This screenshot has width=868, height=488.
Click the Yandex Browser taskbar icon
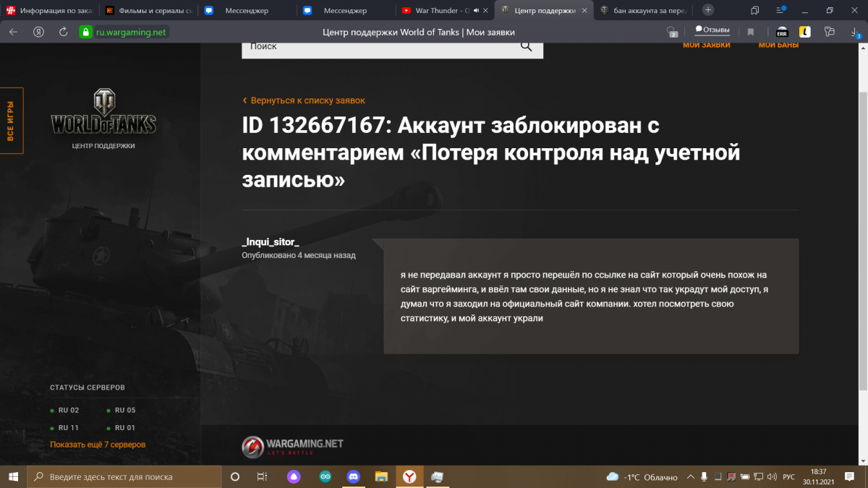(409, 476)
